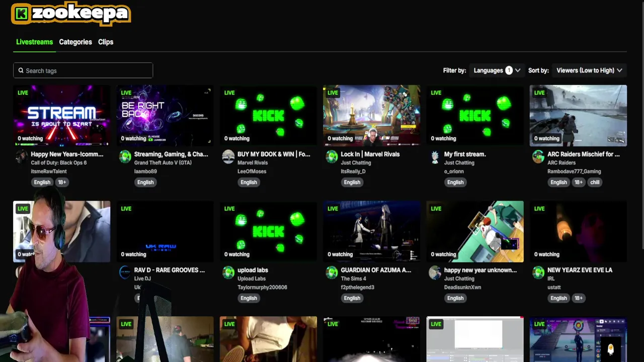Open IRL category under NEW YEARZ EVE

click(x=552, y=279)
